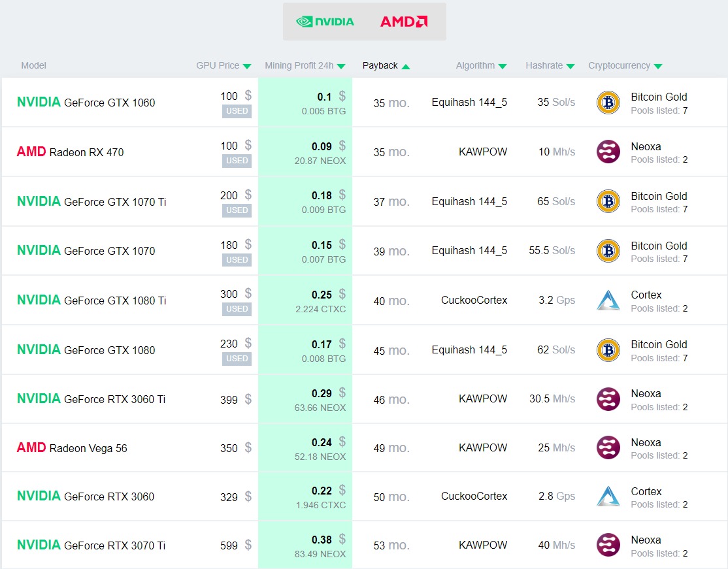Click the Neoxa icon in RTX 3060 Ti row

608,399
